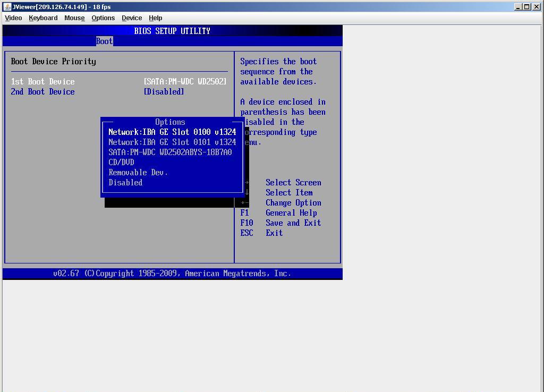Open the Video menu
Viewport: 544px width, 392px height.
point(13,18)
